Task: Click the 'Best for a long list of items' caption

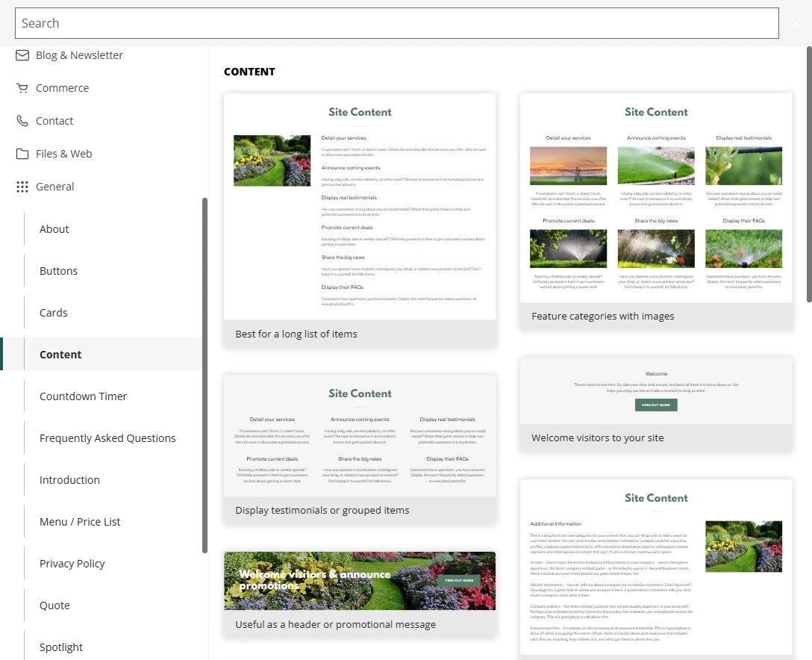Action: [296, 334]
